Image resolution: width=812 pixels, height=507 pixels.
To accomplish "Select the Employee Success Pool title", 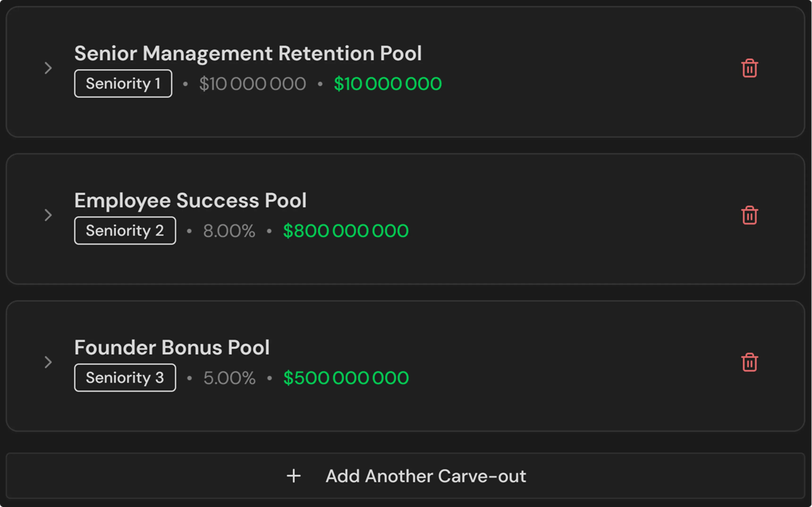I will 190,200.
